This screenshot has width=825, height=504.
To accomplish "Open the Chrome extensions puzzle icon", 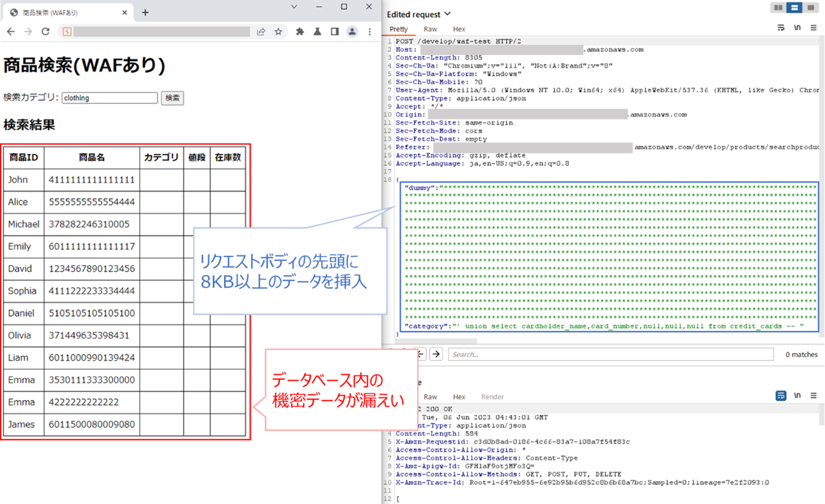I will (x=300, y=32).
